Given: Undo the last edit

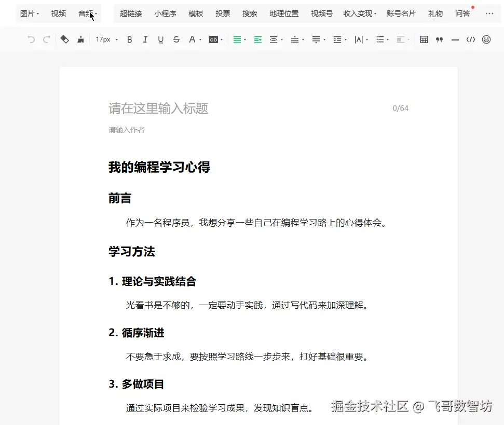Looking at the screenshot, I should point(31,39).
